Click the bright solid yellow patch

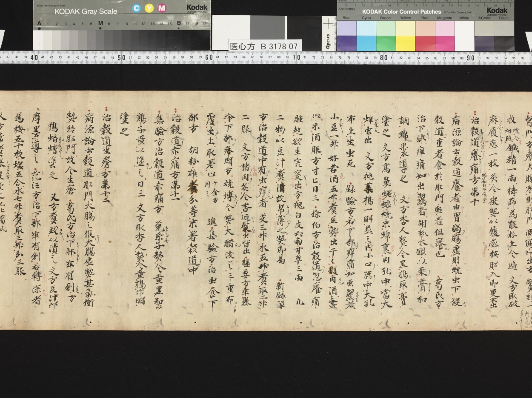click(x=406, y=43)
